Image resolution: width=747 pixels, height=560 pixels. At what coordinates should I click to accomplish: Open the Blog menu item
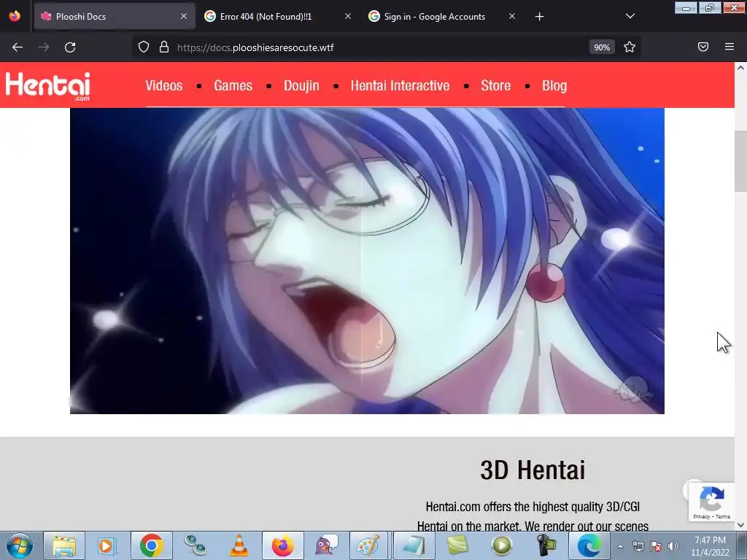[x=554, y=86]
